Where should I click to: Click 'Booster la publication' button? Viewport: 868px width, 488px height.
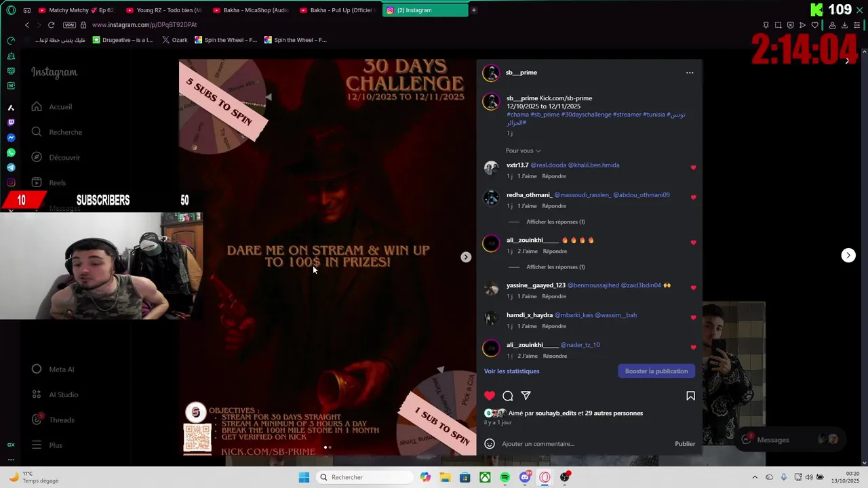tap(656, 371)
